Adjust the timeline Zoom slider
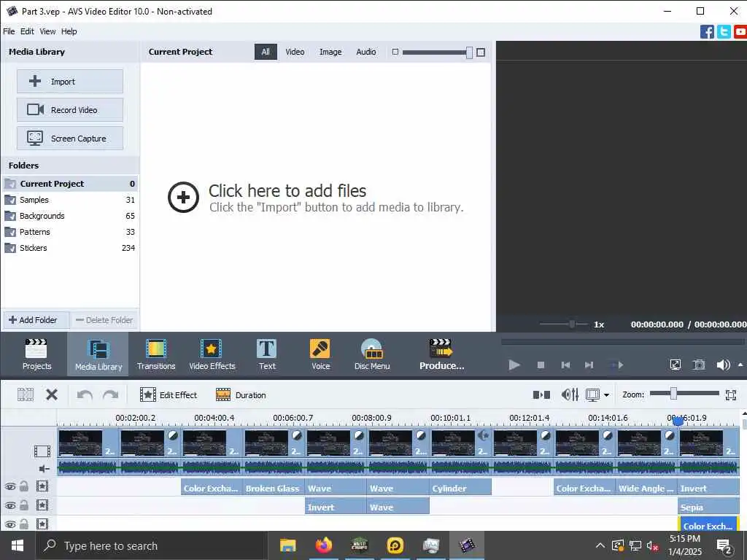 point(673,393)
